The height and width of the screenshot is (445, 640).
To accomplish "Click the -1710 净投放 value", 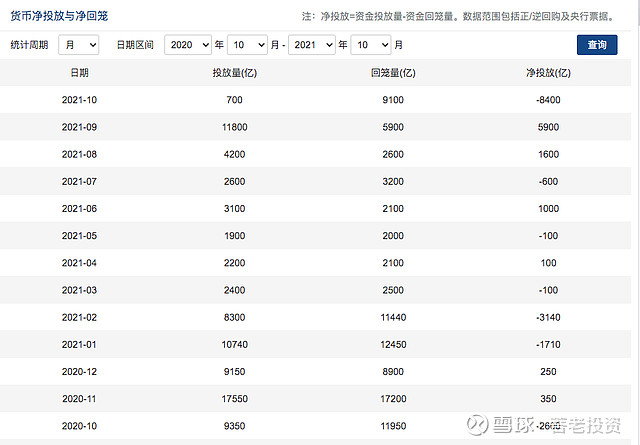I will pos(548,345).
